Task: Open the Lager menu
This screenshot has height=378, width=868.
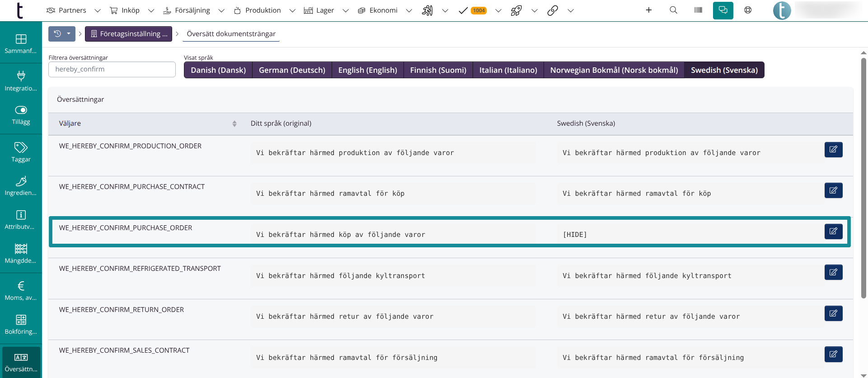Action: click(319, 10)
